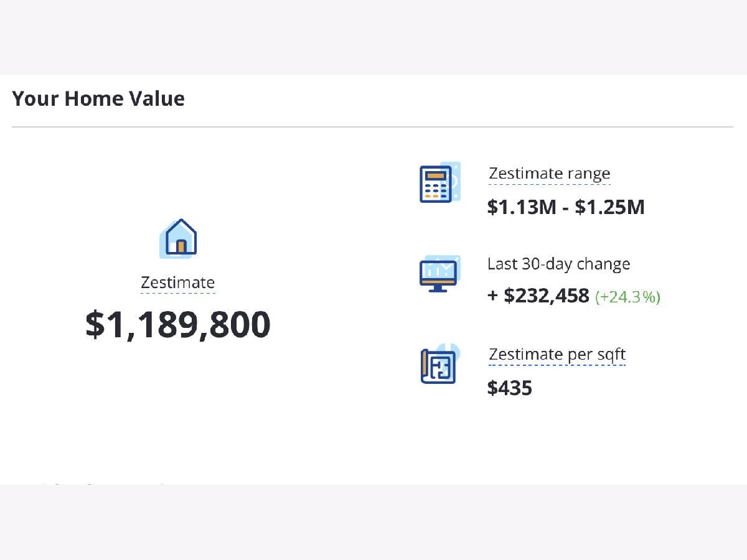747x560 pixels.
Task: Click the + $232,458 change amount
Action: [538, 296]
